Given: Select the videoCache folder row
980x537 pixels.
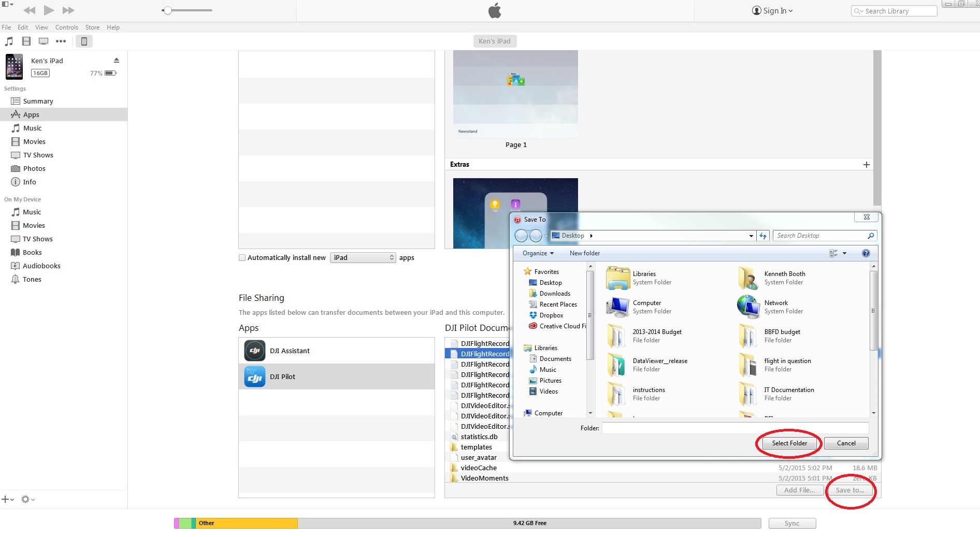Looking at the screenshot, I should (x=663, y=468).
